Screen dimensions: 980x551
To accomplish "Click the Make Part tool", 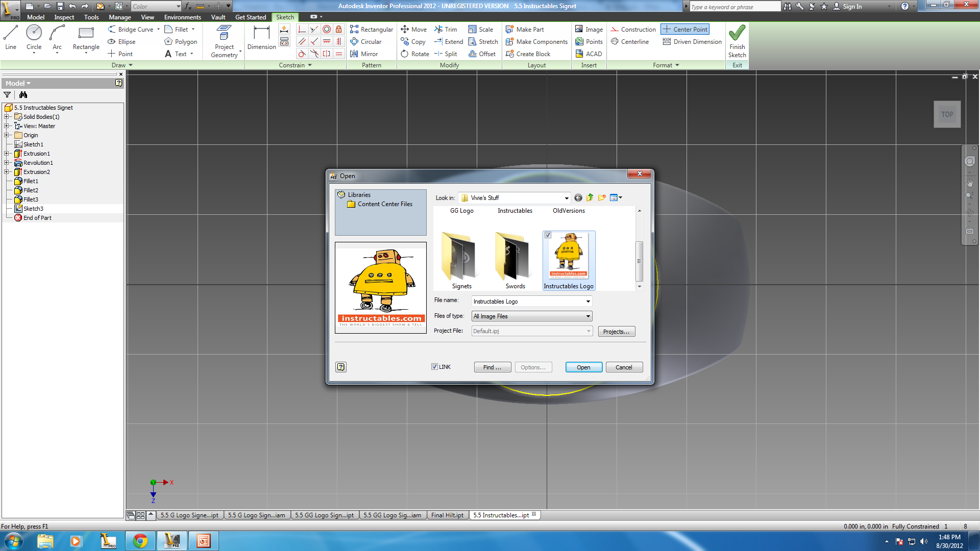I will click(525, 29).
